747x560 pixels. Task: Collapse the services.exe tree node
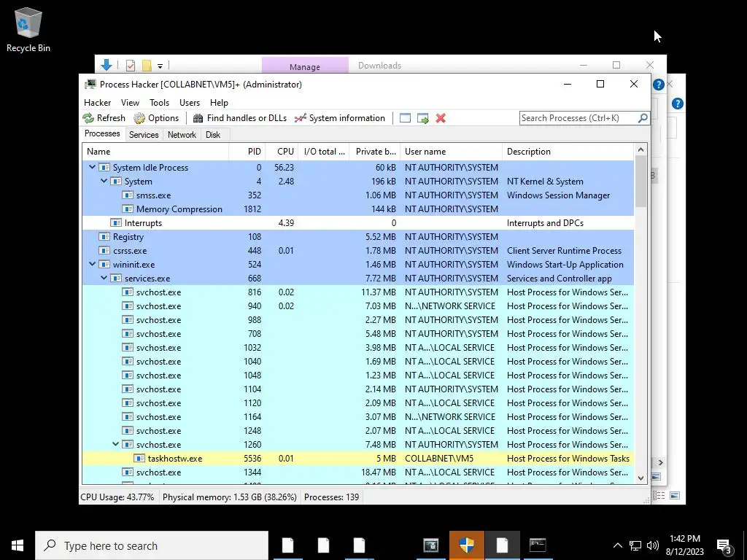pyautogui.click(x=104, y=278)
